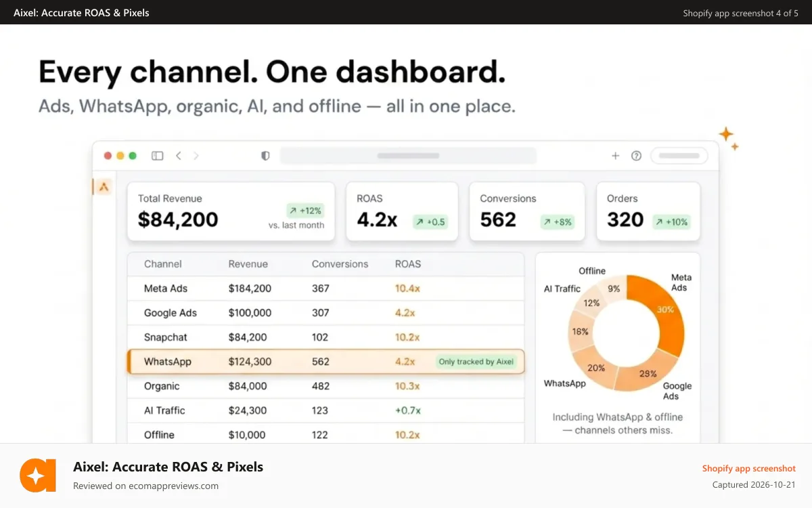Click the 12% AI Traffic donut segment
812x508 pixels.
[591, 303]
